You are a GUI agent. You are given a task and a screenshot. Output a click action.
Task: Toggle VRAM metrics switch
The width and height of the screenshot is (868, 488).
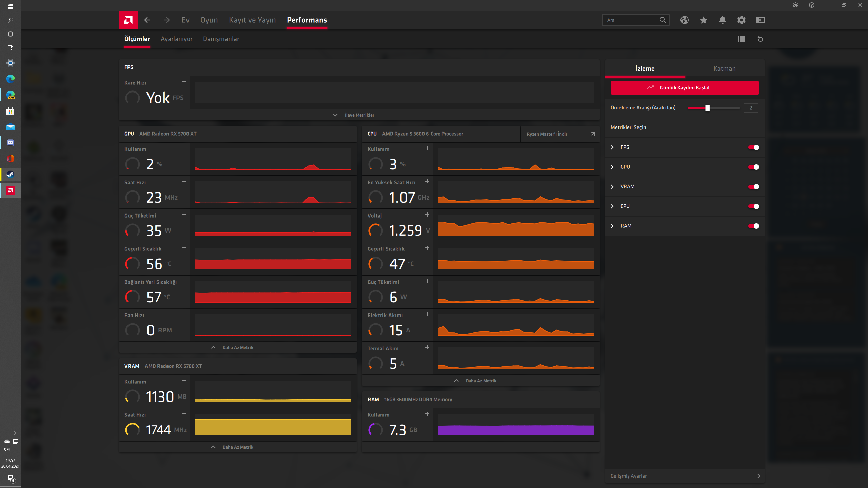click(753, 187)
